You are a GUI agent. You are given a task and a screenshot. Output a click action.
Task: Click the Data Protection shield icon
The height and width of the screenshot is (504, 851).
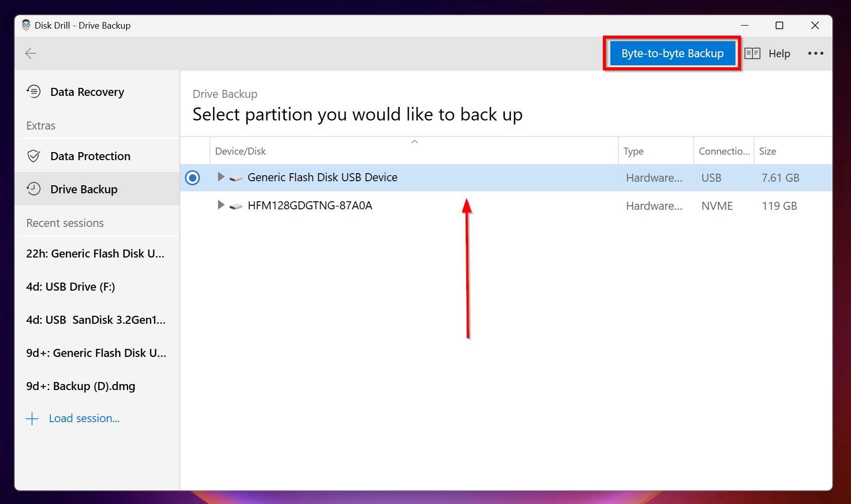tap(34, 156)
